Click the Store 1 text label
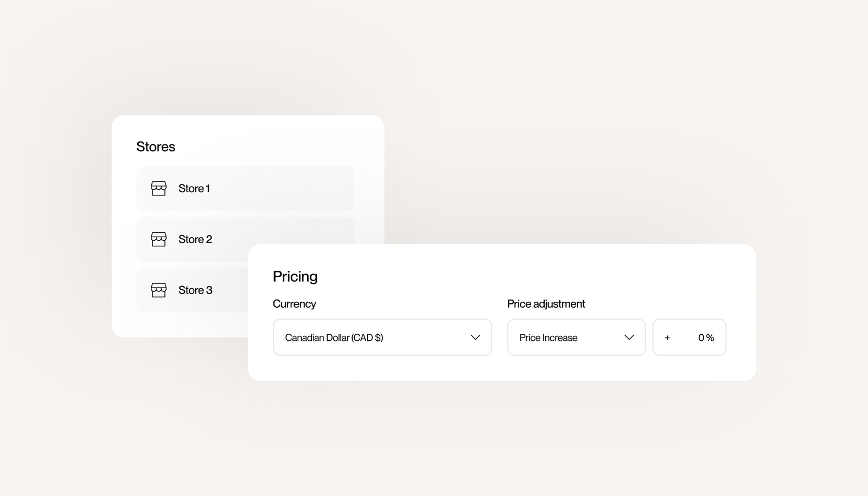The height and width of the screenshot is (496, 868). pos(194,188)
